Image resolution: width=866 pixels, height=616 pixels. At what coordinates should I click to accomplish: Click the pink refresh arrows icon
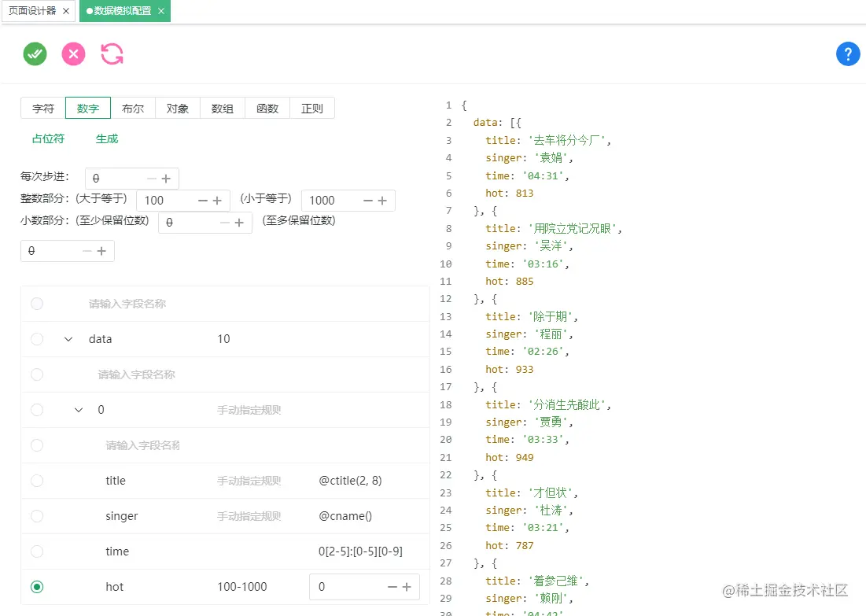[112, 54]
